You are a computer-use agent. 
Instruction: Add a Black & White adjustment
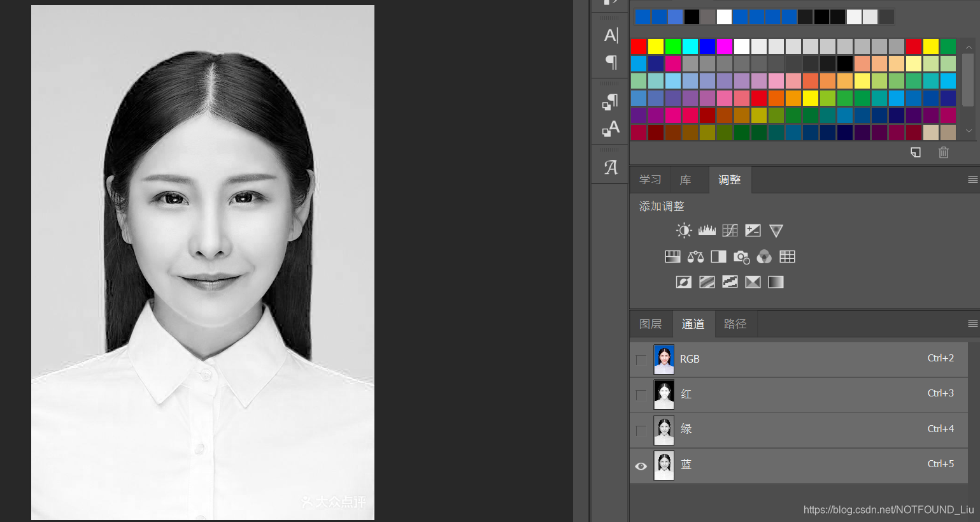[718, 257]
